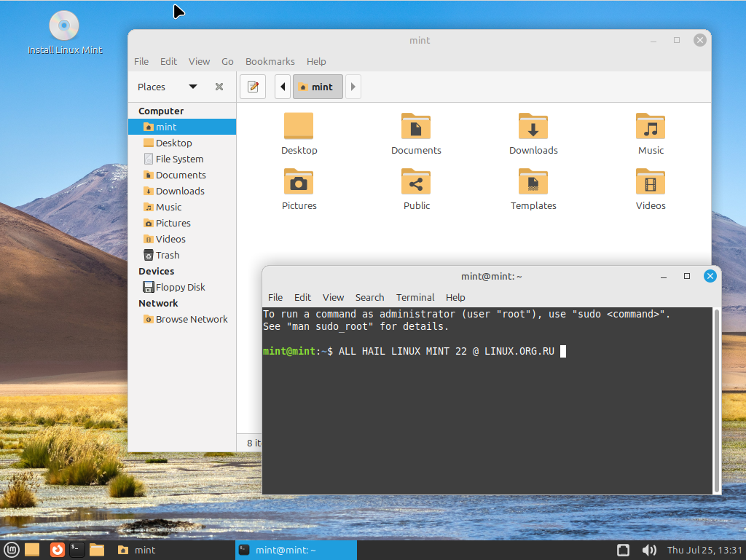Open the Terminal menu in terminal window
Screen dimensions: 746x560
[415, 297]
